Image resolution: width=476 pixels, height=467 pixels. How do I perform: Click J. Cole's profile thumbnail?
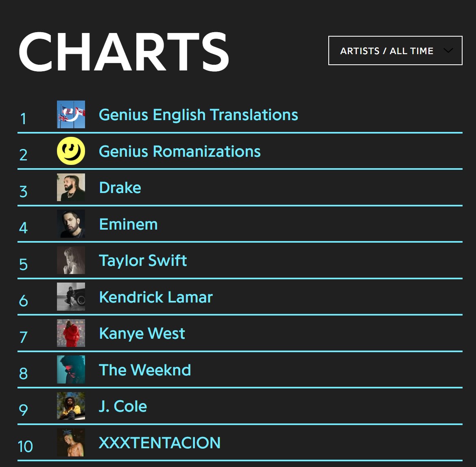point(71,406)
